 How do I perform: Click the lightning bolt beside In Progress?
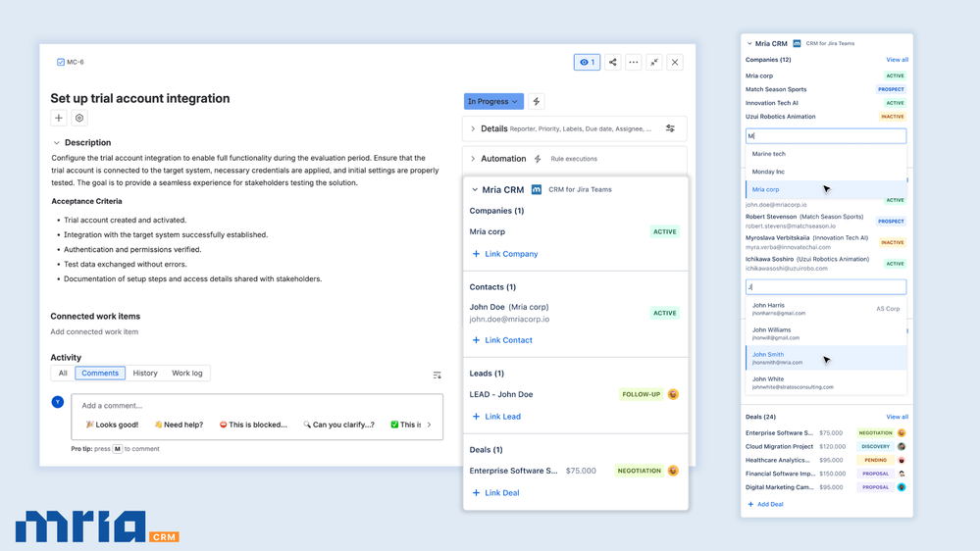coord(537,101)
